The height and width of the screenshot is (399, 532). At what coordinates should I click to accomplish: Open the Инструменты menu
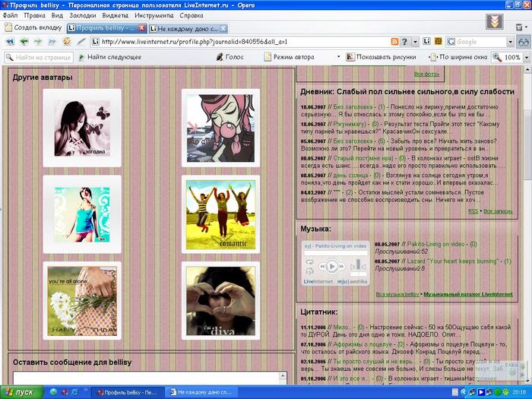tap(154, 15)
